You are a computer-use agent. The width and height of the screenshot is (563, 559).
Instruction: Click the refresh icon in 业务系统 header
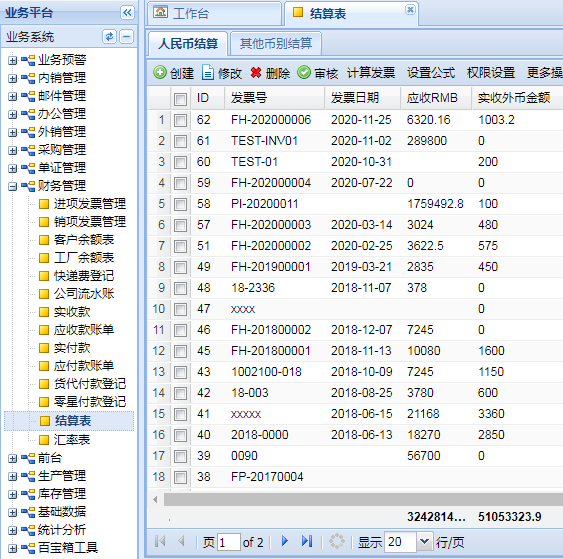(109, 37)
